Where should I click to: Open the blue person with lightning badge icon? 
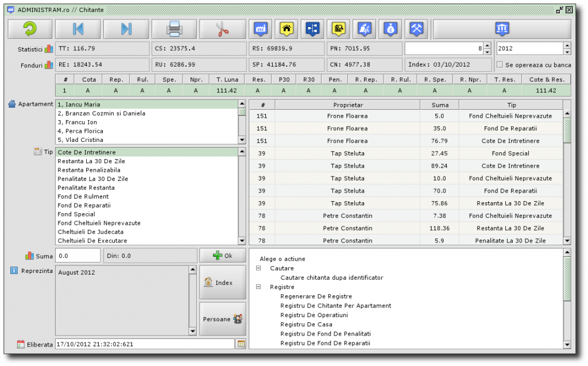point(365,29)
